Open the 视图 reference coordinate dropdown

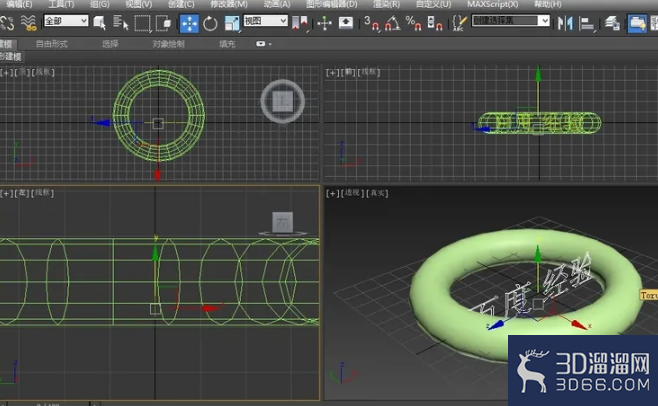265,21
